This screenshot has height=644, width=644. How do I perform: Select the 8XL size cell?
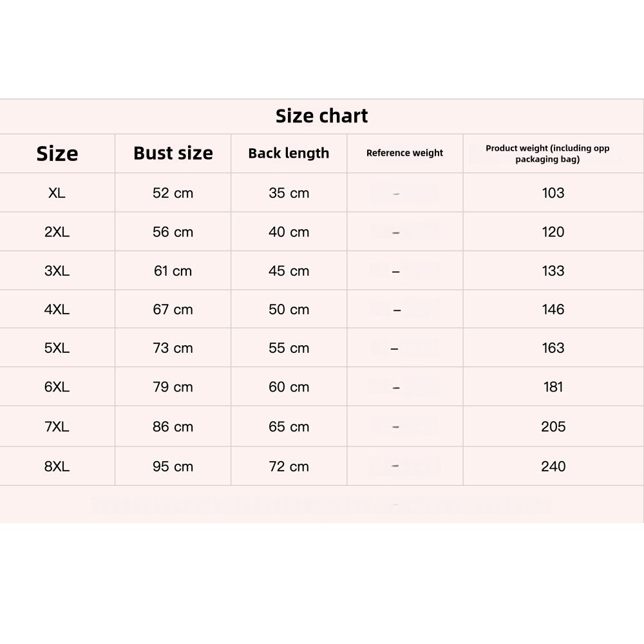click(x=57, y=466)
